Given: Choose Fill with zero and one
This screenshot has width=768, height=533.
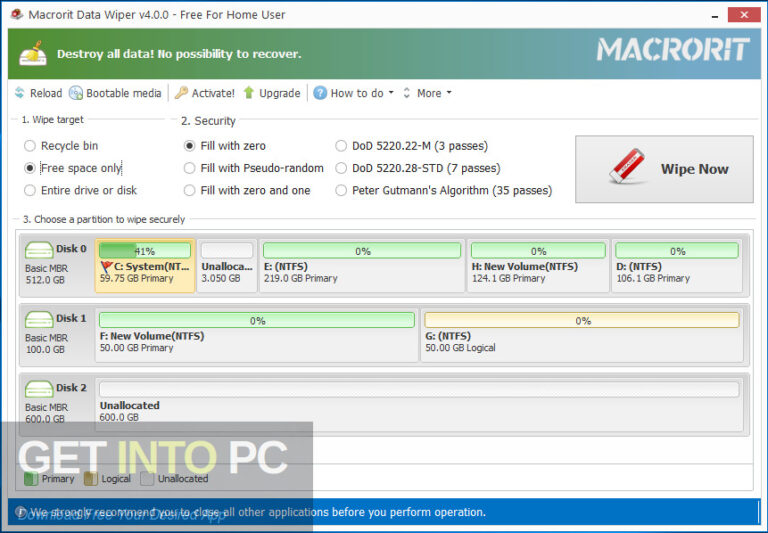Looking at the screenshot, I should [x=247, y=190].
